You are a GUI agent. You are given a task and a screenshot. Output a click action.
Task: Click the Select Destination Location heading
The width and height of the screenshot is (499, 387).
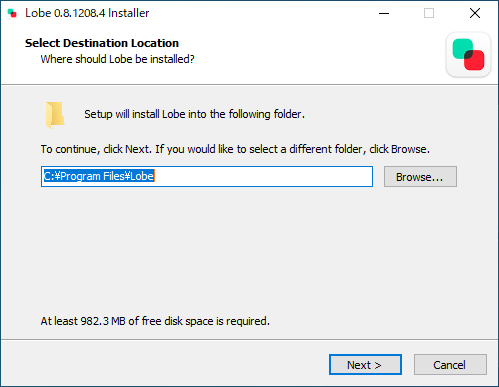[x=102, y=43]
